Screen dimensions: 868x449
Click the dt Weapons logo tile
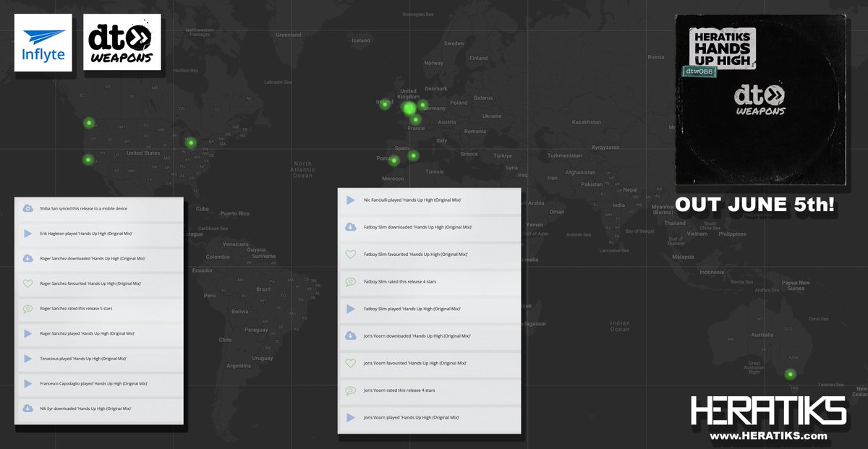[122, 42]
